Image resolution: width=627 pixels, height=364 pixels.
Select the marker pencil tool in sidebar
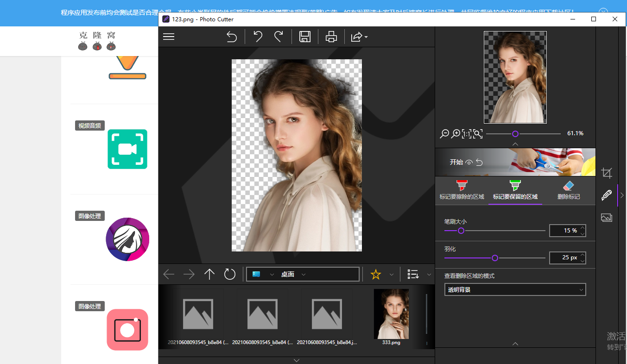607,195
